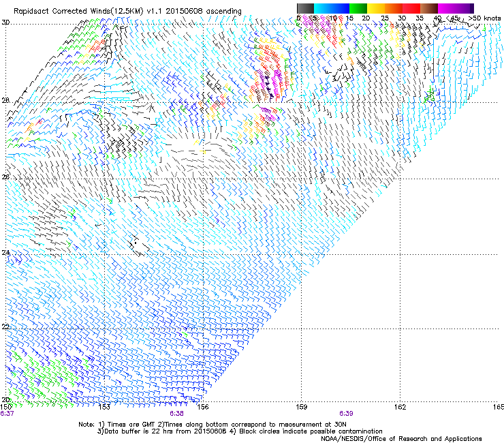The image size is (504, 443).
Task: Click the '15' label under the color bar
Action: pos(349,18)
